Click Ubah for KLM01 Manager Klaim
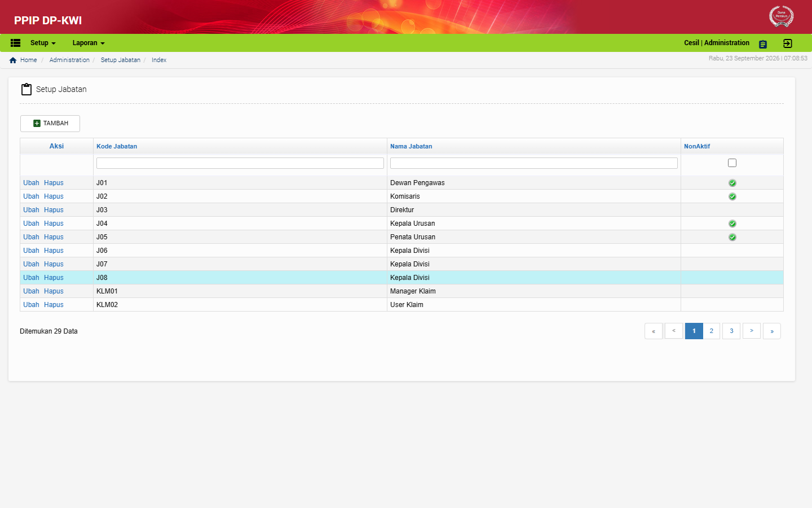 point(31,291)
